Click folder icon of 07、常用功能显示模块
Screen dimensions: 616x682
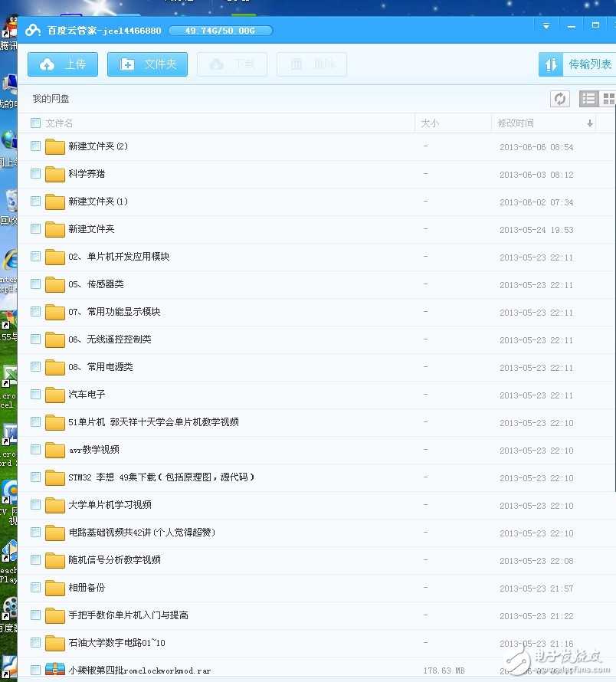pyautogui.click(x=55, y=312)
